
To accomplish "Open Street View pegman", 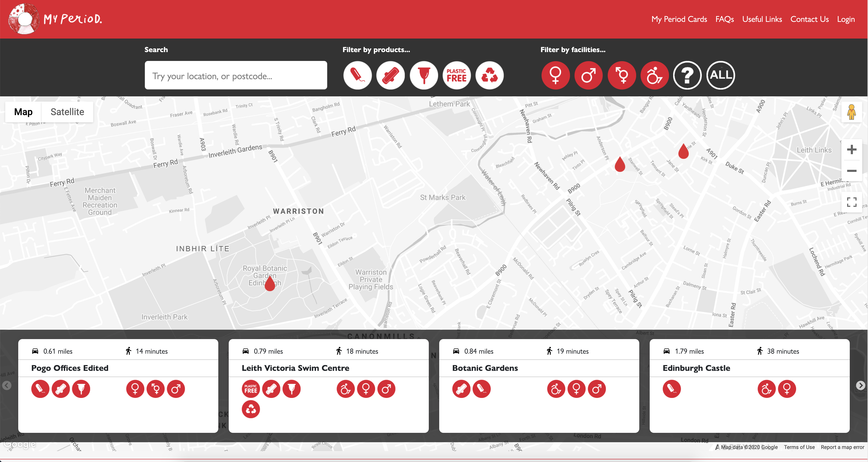I will coord(852,112).
